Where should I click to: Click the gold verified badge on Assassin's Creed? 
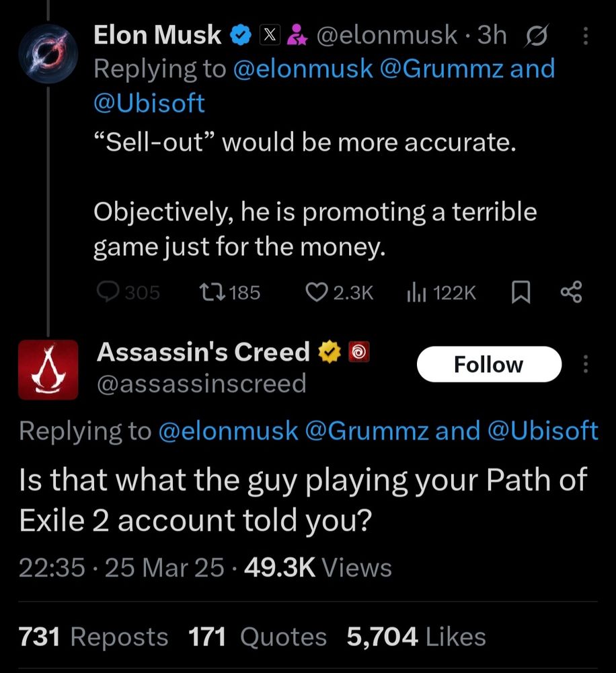click(330, 352)
